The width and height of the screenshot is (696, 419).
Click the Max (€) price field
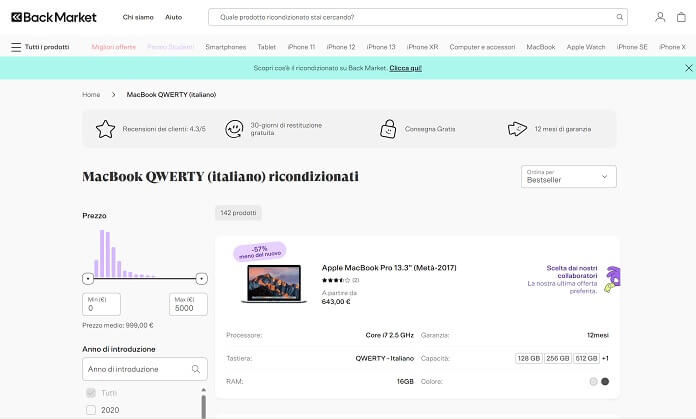pyautogui.click(x=188, y=304)
